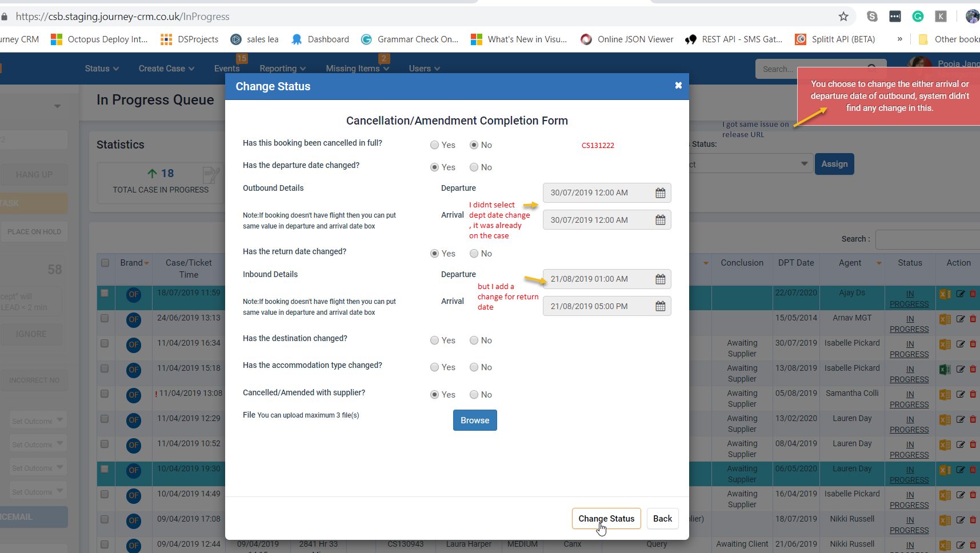Viewport: 980px width, 553px height.
Task: Click the Back button in dialog
Action: tap(662, 519)
